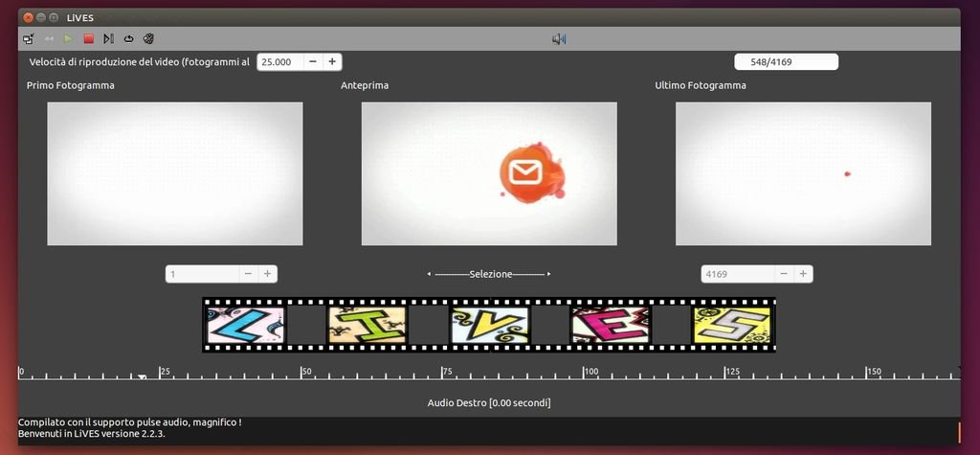Image resolution: width=980 pixels, height=455 pixels.
Task: Click the LiVES filmstrip logo banner
Action: pyautogui.click(x=489, y=325)
